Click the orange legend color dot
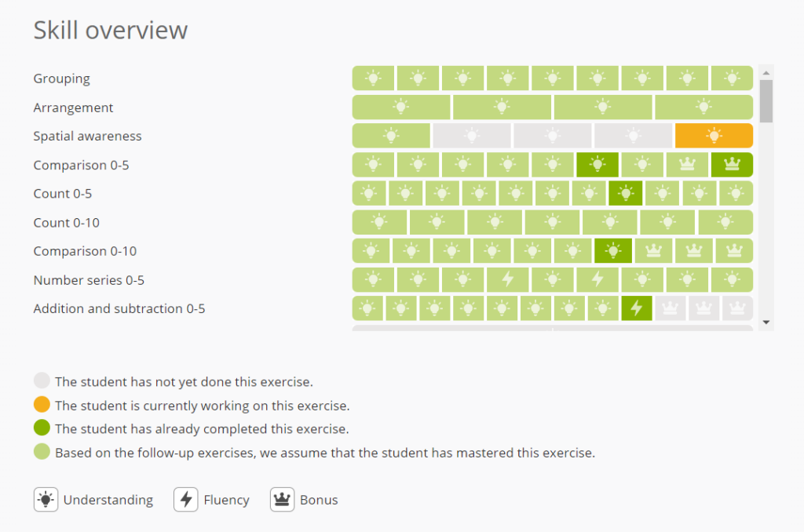804x532 pixels. pyautogui.click(x=42, y=404)
